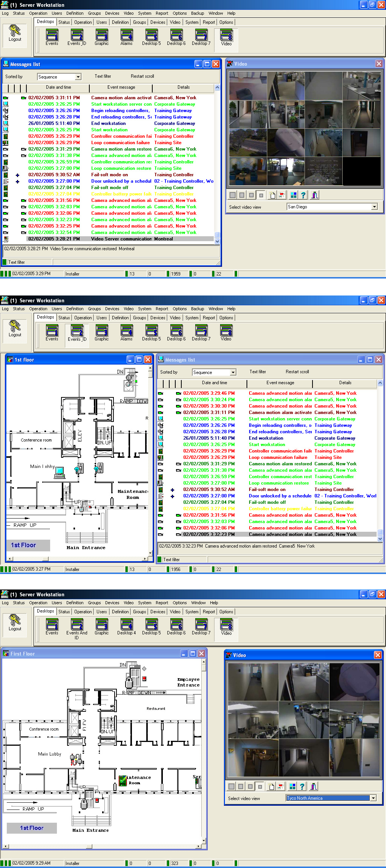The width and height of the screenshot is (386, 868).
Task: Open the Graphic desktop icon beside Desktop 4
Action: (x=102, y=627)
